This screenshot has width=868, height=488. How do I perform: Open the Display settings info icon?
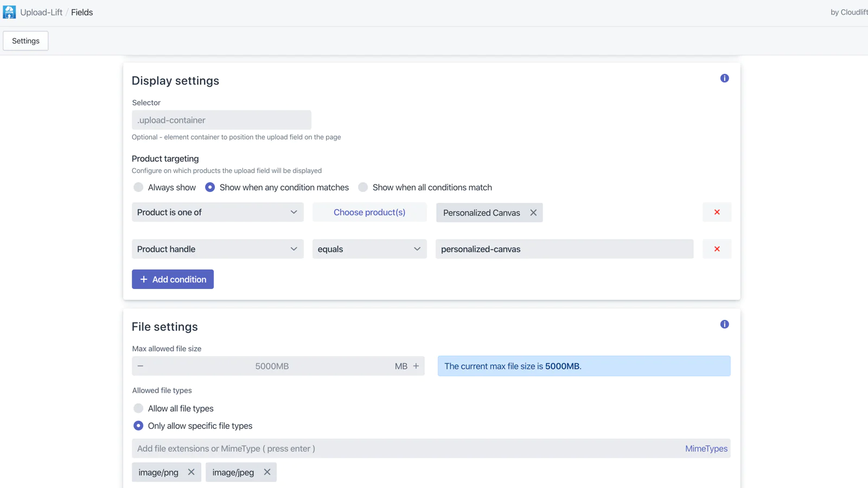pos(724,79)
